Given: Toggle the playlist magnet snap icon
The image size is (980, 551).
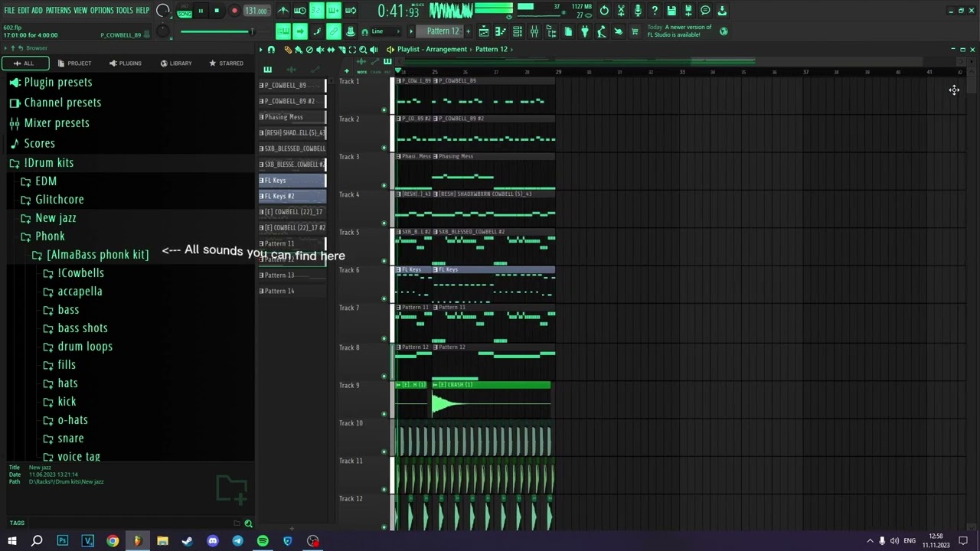Looking at the screenshot, I should [271, 49].
